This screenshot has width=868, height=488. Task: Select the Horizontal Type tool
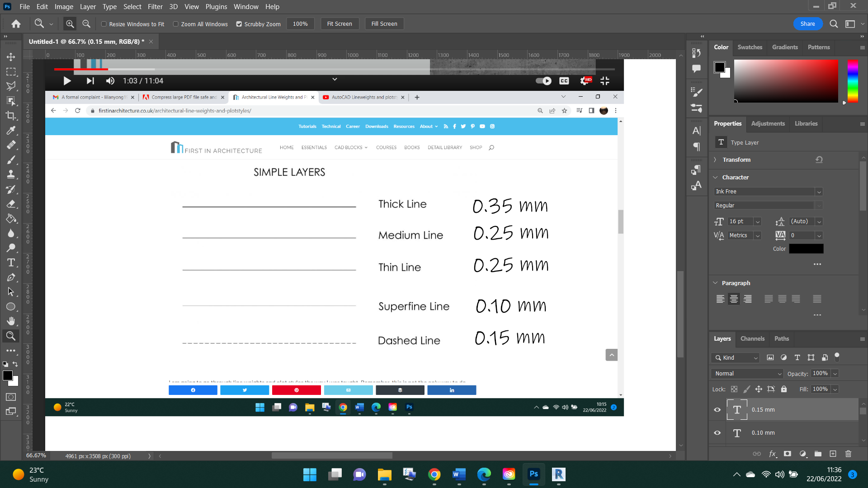coord(11,263)
